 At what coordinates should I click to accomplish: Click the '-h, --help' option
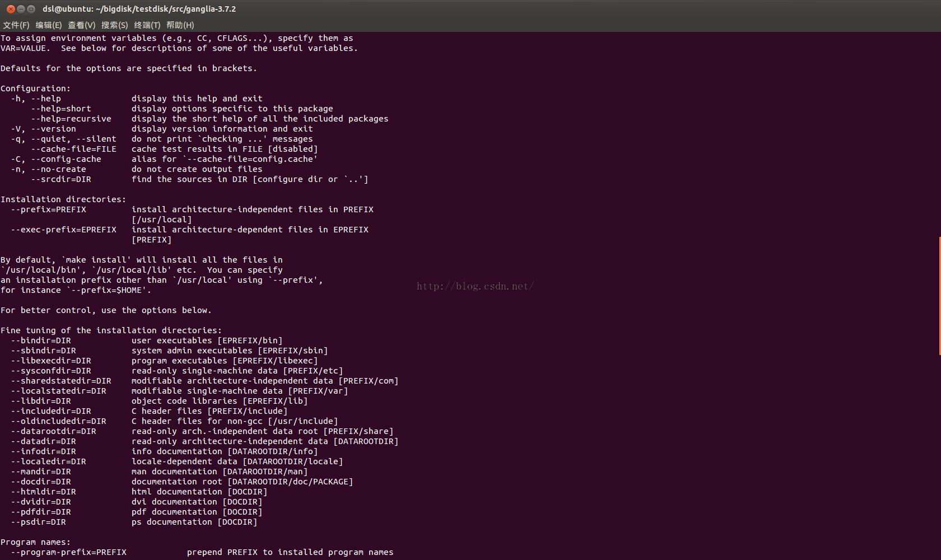(36, 99)
